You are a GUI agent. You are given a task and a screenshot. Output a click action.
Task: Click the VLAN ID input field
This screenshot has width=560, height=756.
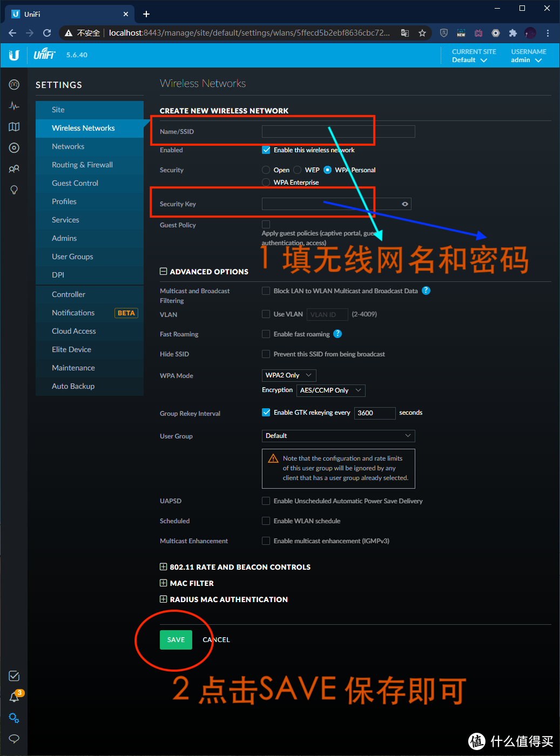pos(327,314)
